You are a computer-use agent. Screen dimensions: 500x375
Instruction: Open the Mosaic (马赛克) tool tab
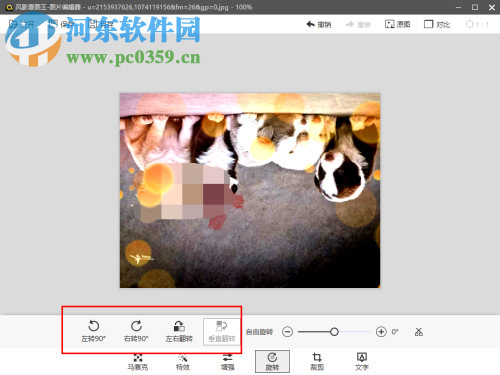pos(138,362)
